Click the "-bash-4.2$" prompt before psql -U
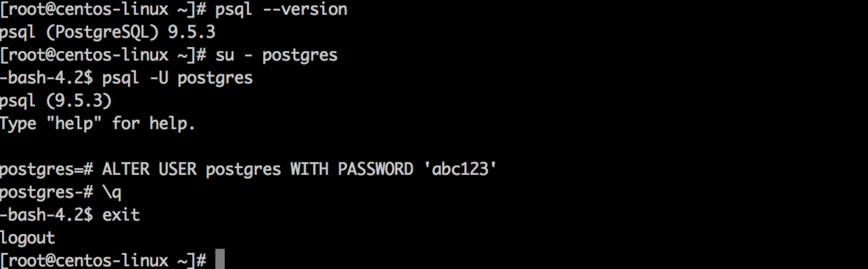The image size is (868, 269). tap(46, 78)
